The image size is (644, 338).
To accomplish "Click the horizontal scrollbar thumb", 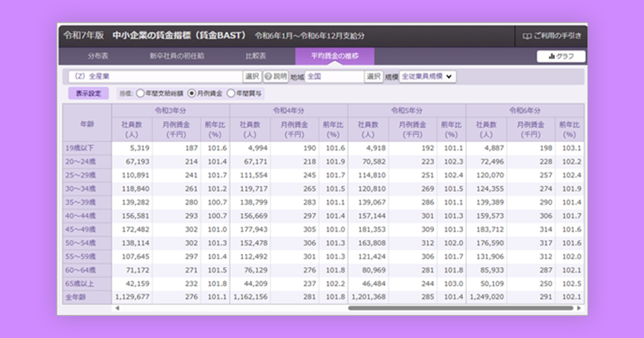I will tap(461, 308).
